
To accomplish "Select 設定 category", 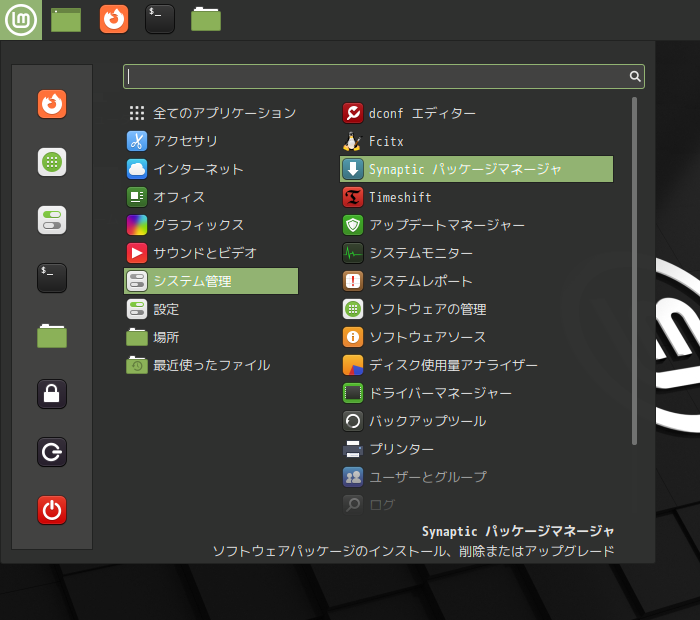I will [211, 309].
